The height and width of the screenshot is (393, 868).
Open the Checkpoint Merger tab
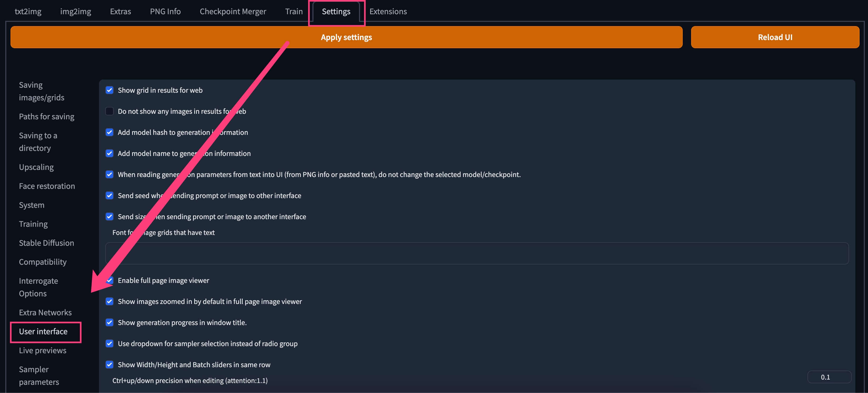[232, 12]
